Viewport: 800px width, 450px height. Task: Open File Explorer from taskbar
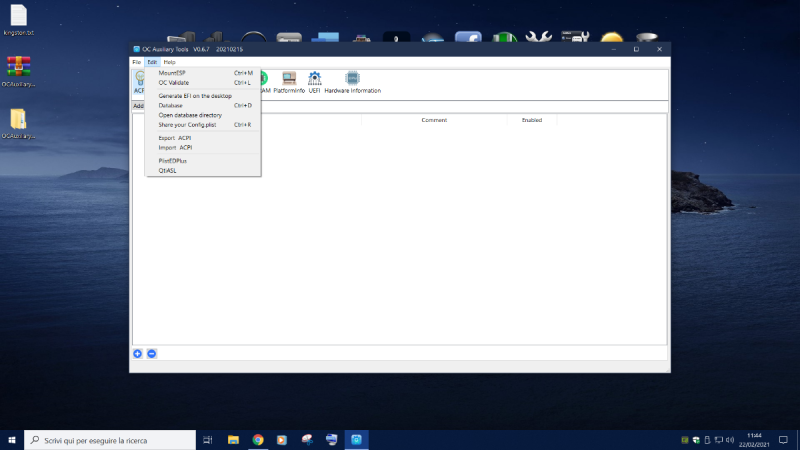(x=233, y=440)
